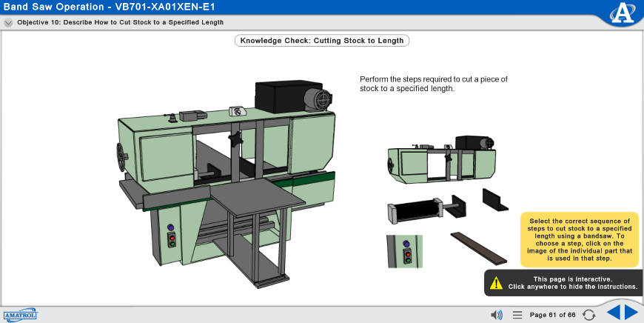This screenshot has width=644, height=323.
Task: Click 'Perform the steps required' instruction text
Action: coord(434,84)
